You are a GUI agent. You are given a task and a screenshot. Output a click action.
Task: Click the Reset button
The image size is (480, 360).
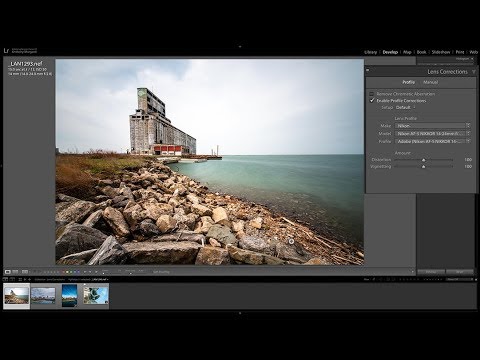(460, 272)
